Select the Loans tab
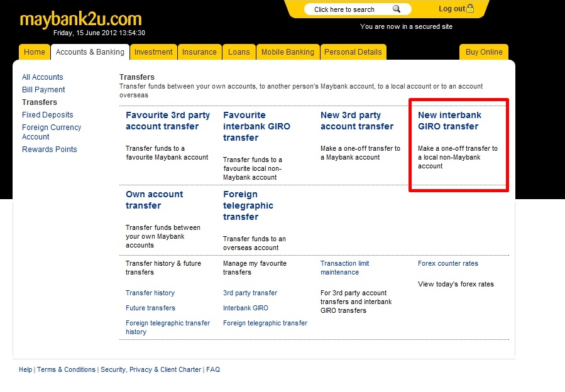This screenshot has height=392, width=565. (239, 52)
